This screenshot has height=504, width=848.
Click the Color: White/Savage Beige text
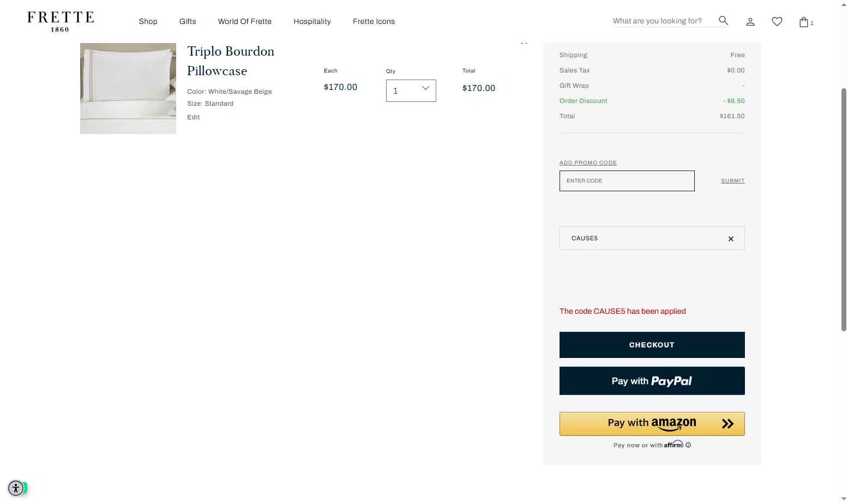tap(230, 92)
